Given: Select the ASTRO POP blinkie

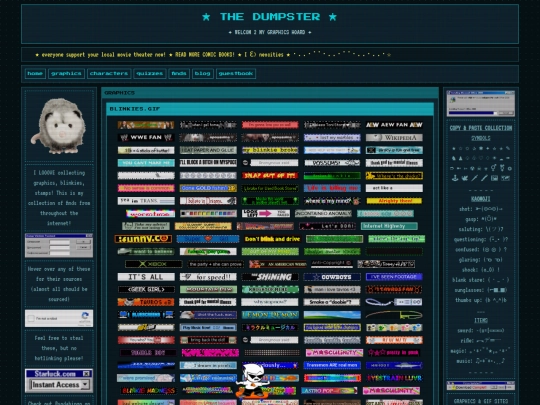Looking at the screenshot, I should (x=329, y=391).
